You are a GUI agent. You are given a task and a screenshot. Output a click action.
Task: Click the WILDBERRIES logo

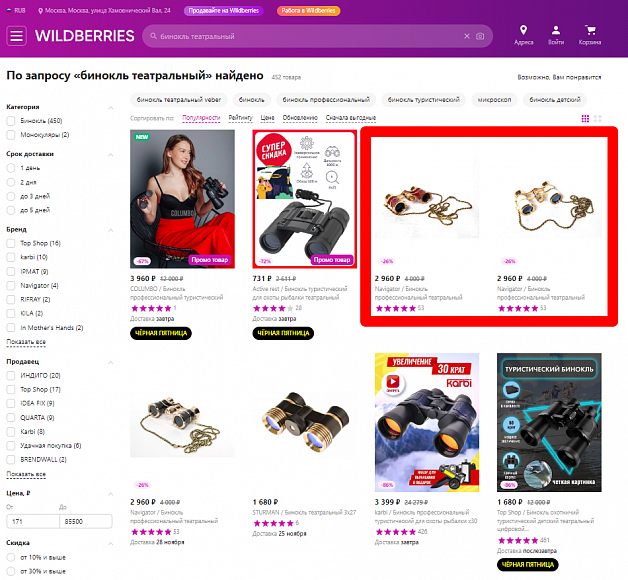pyautogui.click(x=85, y=36)
